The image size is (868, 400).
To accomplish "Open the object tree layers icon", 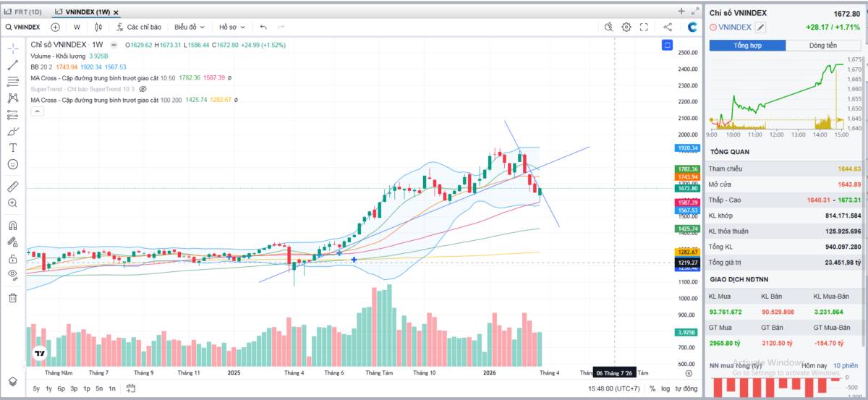I will pyautogui.click(x=12, y=380).
